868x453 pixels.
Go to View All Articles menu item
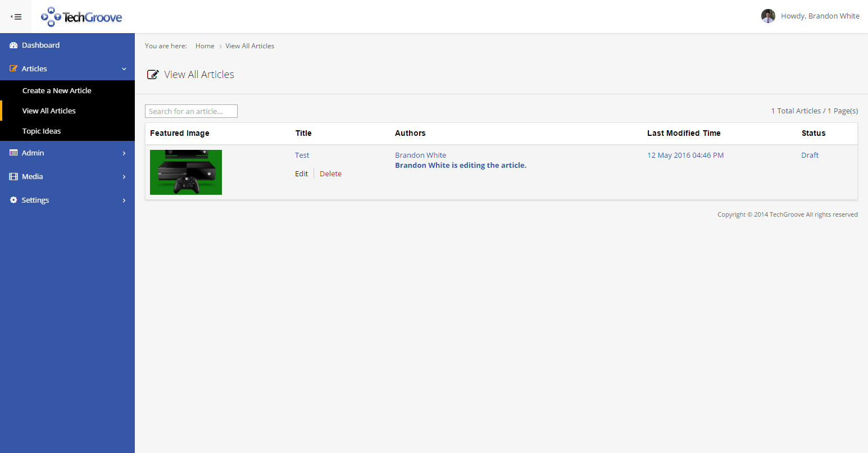(x=49, y=111)
